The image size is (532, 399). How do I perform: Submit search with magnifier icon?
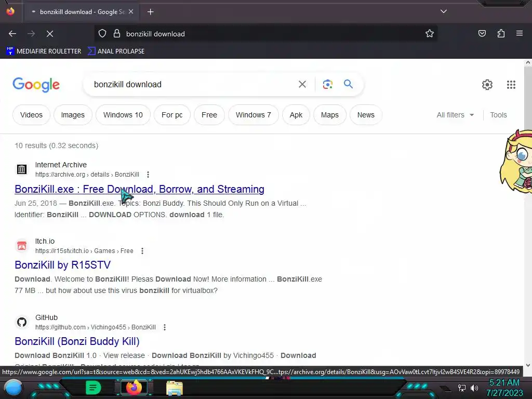348,84
